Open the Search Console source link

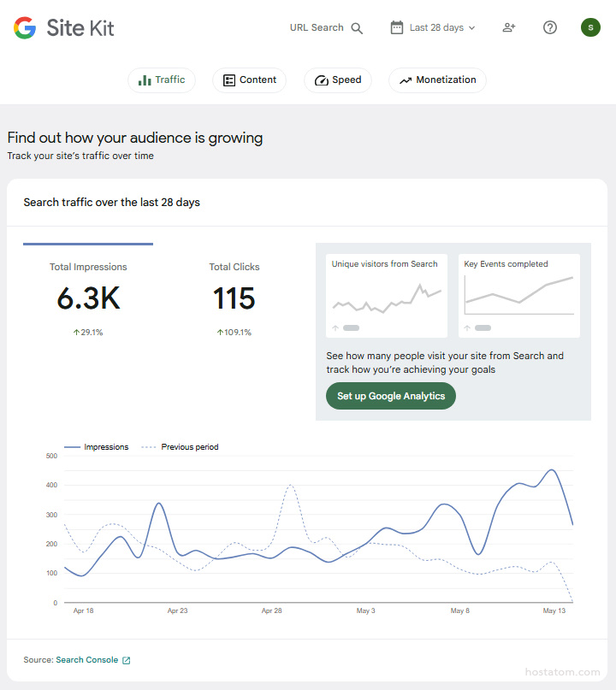(x=87, y=659)
